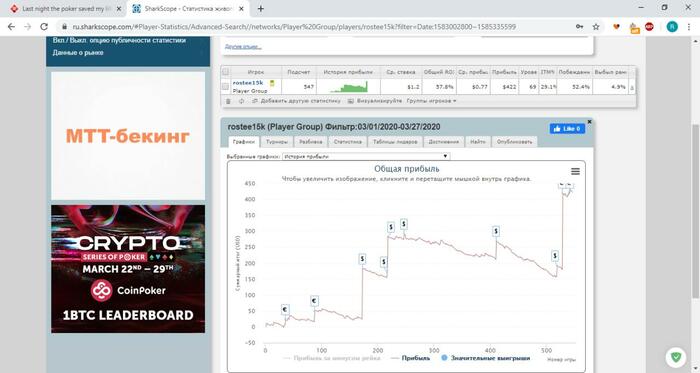Open the 'МТТ-бекинг' banner
Viewport: 700px width, 373px height.
point(128,136)
